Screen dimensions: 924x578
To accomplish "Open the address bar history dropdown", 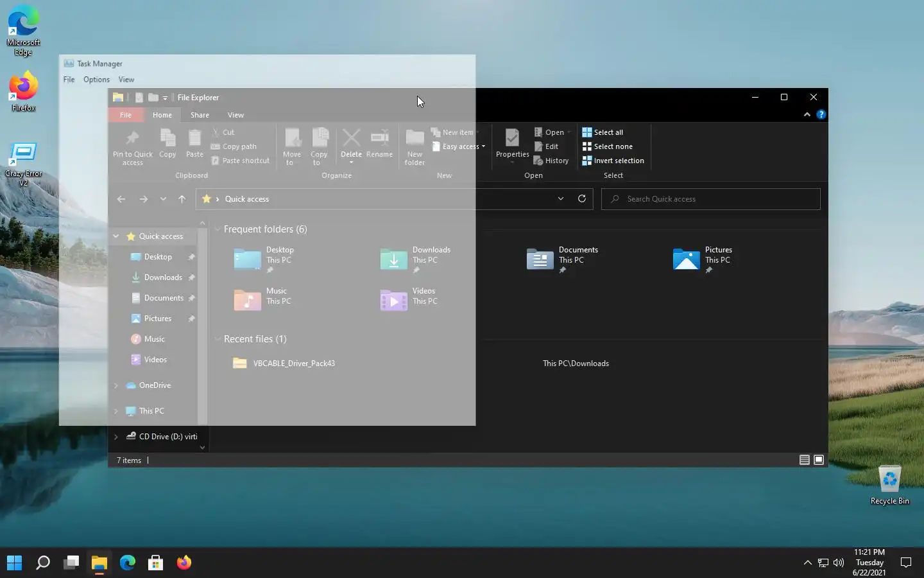I will pos(561,198).
